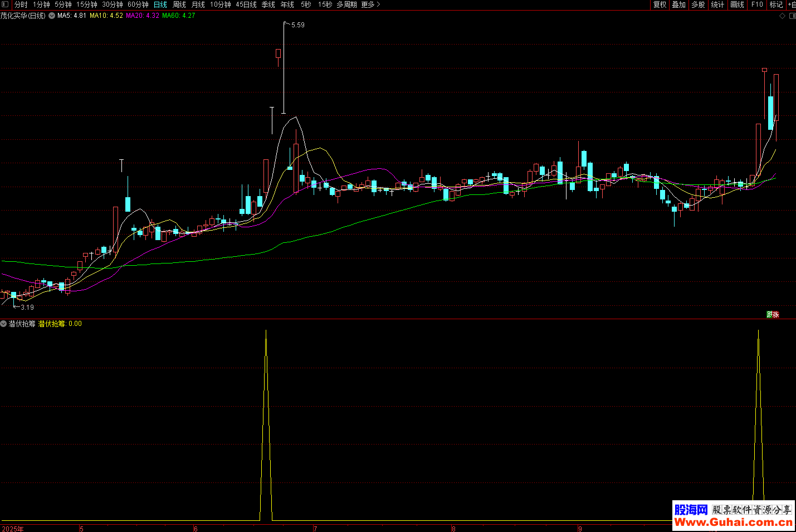Viewport: 796px width, 532px height.
Task: Expand the 潜伏抢筹 indicator dropdown
Action: pyautogui.click(x=3, y=324)
